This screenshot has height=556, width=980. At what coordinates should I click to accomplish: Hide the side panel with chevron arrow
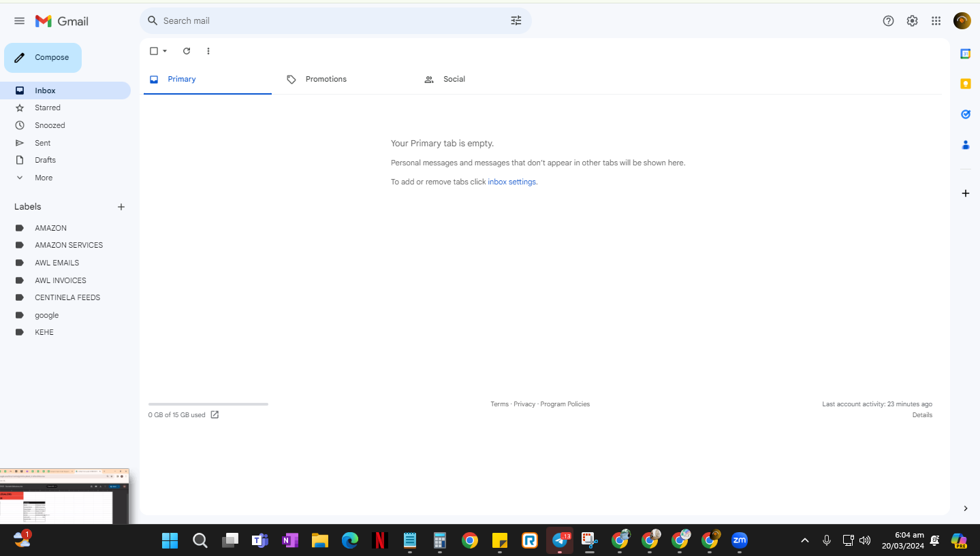(x=965, y=508)
